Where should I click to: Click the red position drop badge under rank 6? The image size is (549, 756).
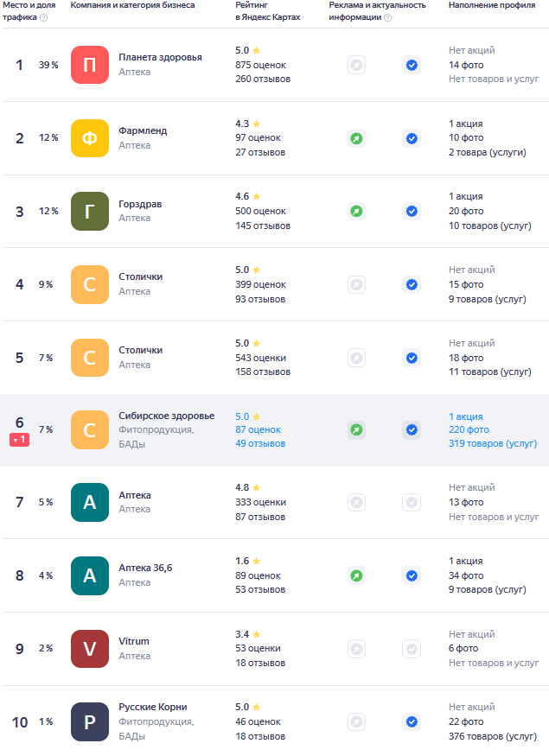click(19, 440)
